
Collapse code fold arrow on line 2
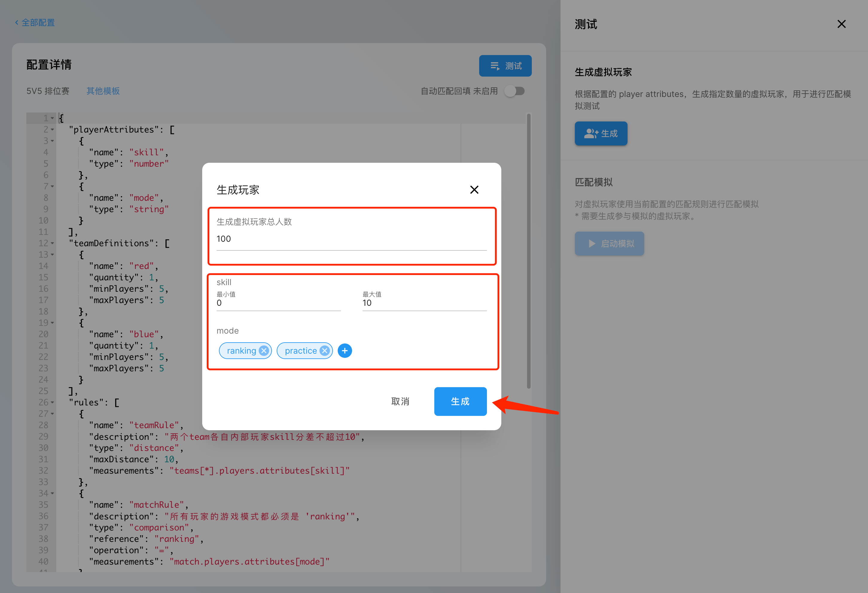[x=52, y=130]
